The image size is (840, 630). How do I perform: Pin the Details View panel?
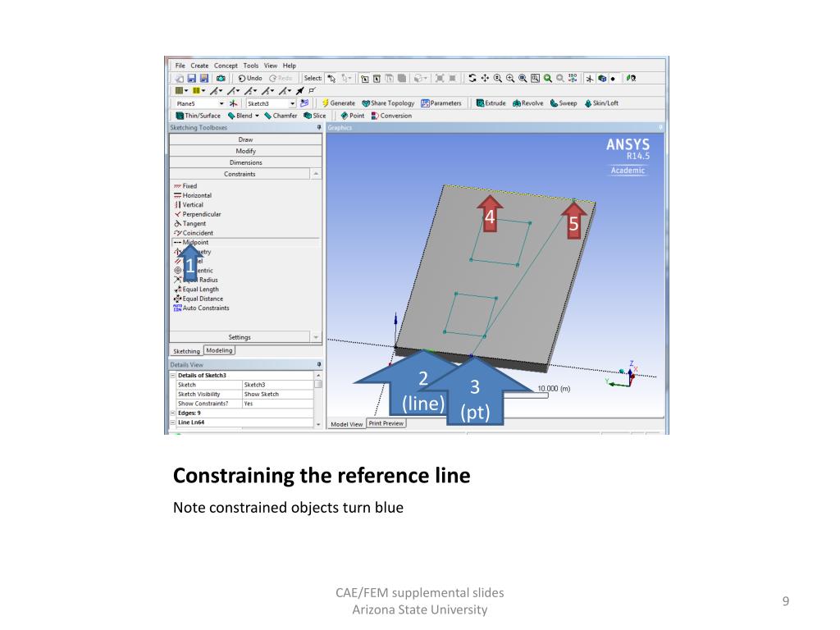[319, 364]
